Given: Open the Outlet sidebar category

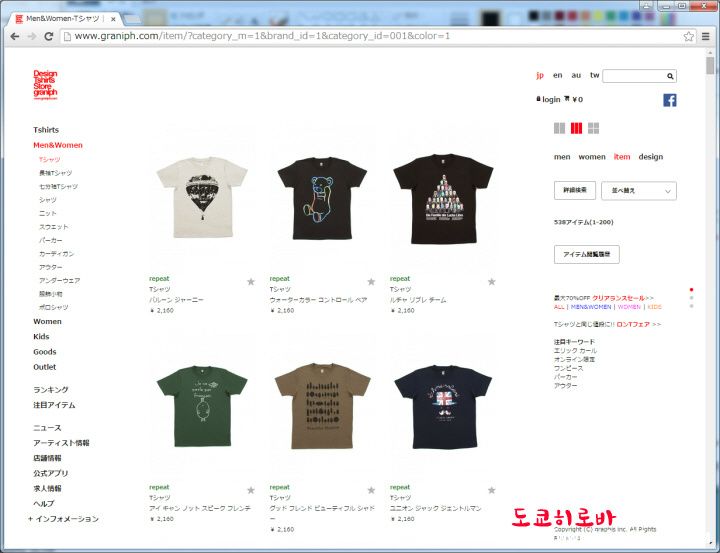Looking at the screenshot, I should (45, 367).
